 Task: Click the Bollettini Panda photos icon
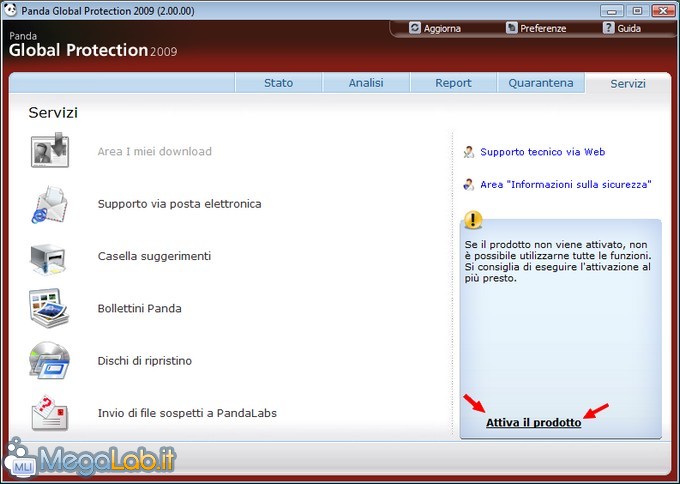tap(49, 308)
